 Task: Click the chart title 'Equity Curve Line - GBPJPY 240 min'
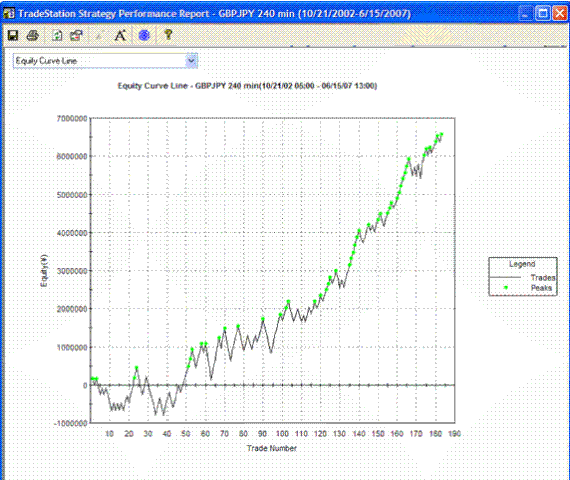click(x=247, y=86)
